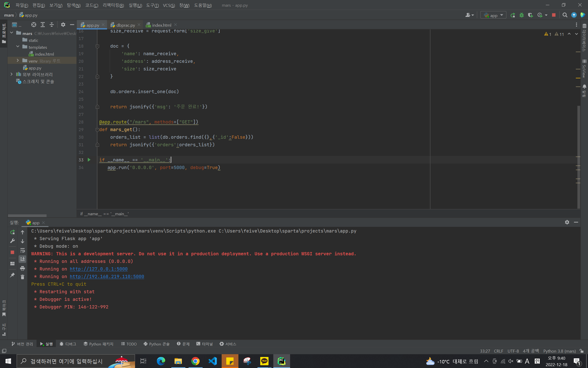Click the editor vertical scrollbar thumb
The height and width of the screenshot is (368, 588).
tap(579, 157)
